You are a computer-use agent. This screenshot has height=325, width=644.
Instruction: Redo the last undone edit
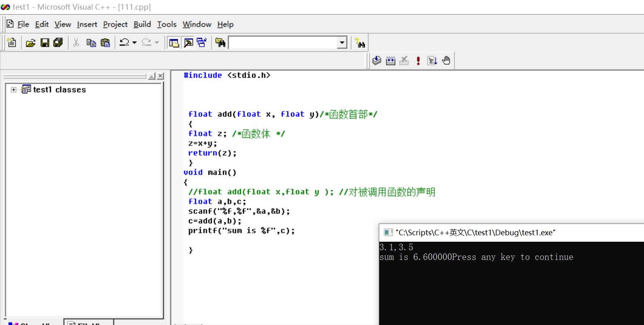pos(147,42)
